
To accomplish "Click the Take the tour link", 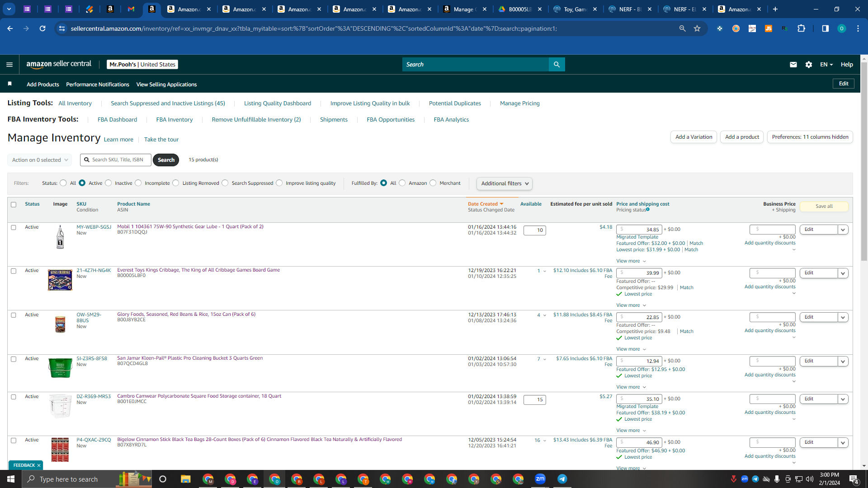I will (x=161, y=139).
